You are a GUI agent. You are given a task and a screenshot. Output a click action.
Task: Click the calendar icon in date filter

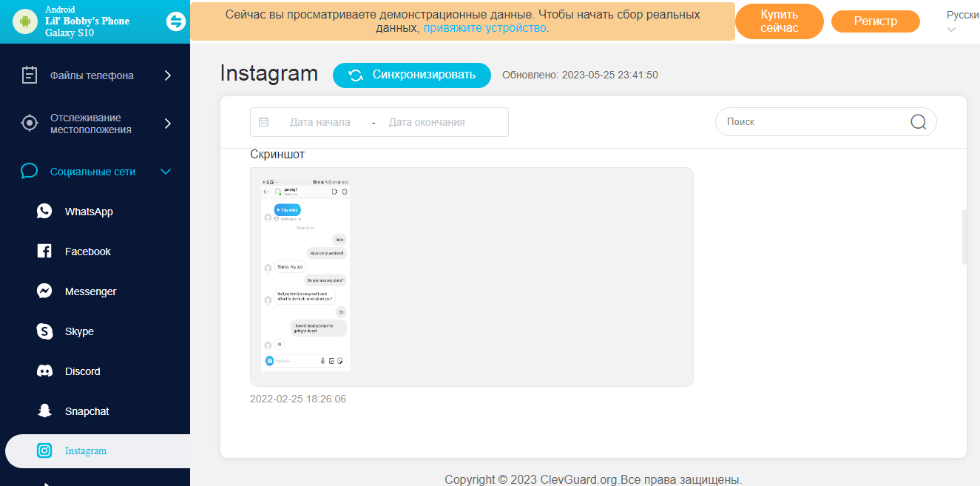coord(264,122)
